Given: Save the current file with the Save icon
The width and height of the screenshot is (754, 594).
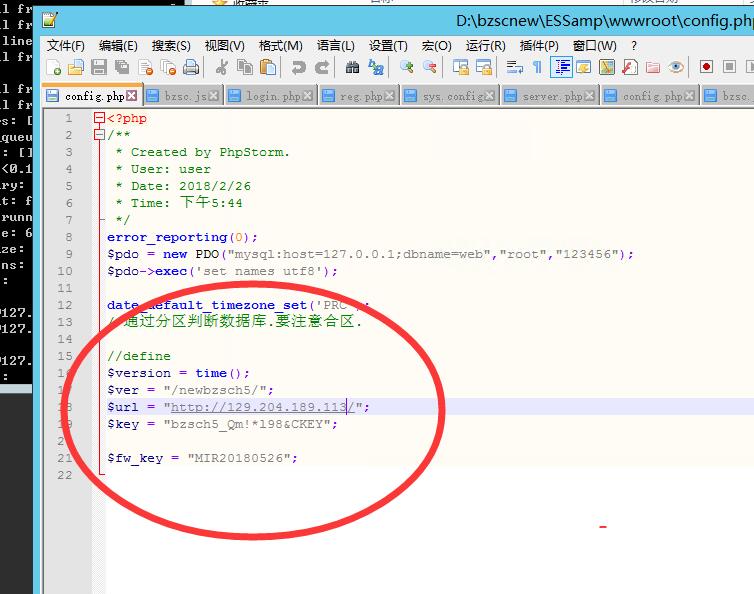Looking at the screenshot, I should tap(99, 67).
